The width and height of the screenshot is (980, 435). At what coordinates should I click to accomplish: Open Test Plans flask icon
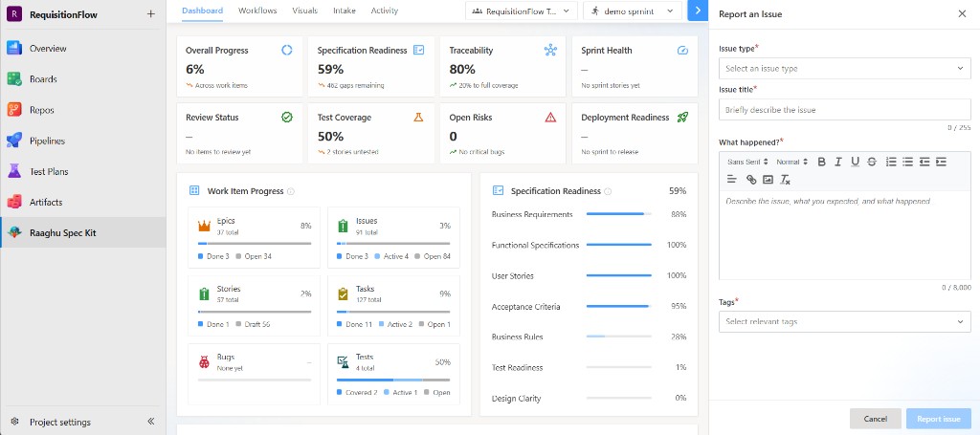[14, 171]
